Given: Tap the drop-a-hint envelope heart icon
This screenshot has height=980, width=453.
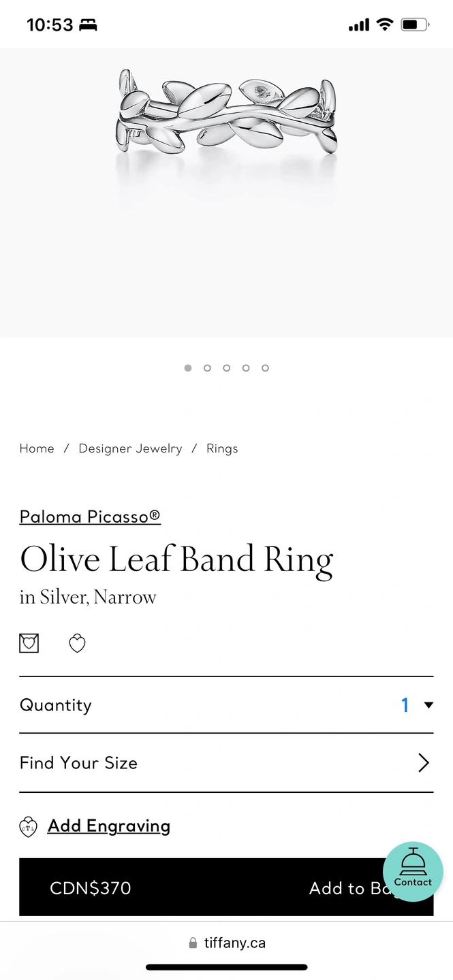Looking at the screenshot, I should click(x=29, y=643).
